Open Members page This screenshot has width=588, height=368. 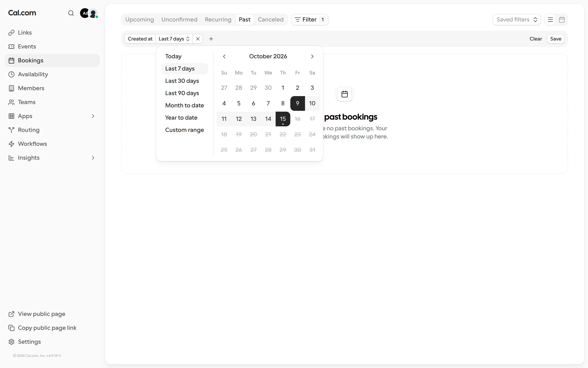[x=52, y=88]
